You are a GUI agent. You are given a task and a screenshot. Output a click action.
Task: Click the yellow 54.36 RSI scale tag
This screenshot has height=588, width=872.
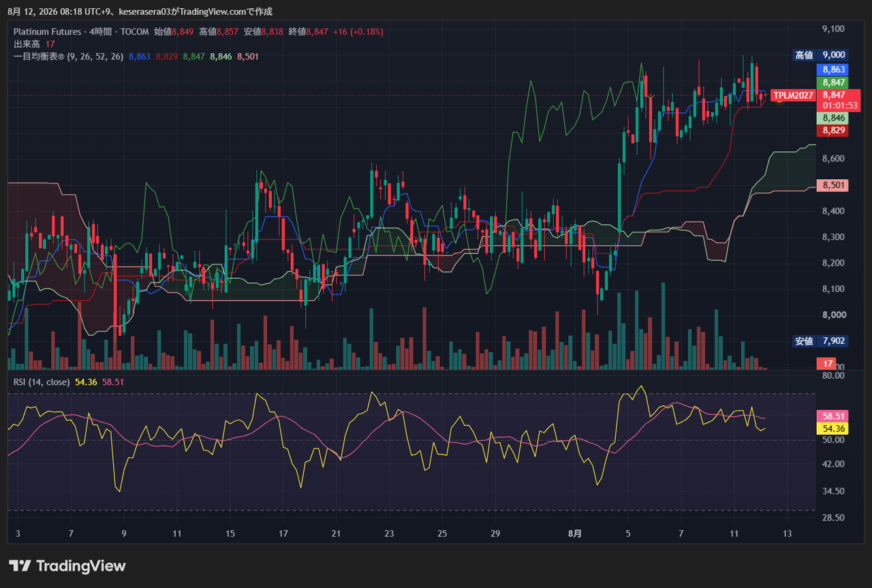click(x=832, y=429)
